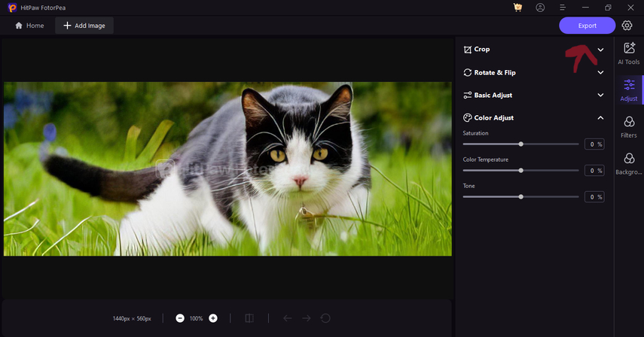Expand the Rotate & Flip chevron
This screenshot has height=337, width=644.
pos(600,72)
